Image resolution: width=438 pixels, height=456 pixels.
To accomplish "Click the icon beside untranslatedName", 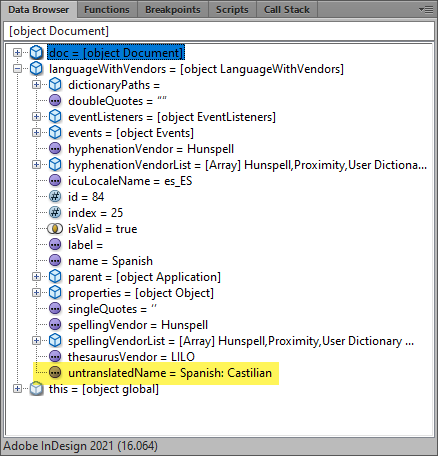I will point(55,372).
